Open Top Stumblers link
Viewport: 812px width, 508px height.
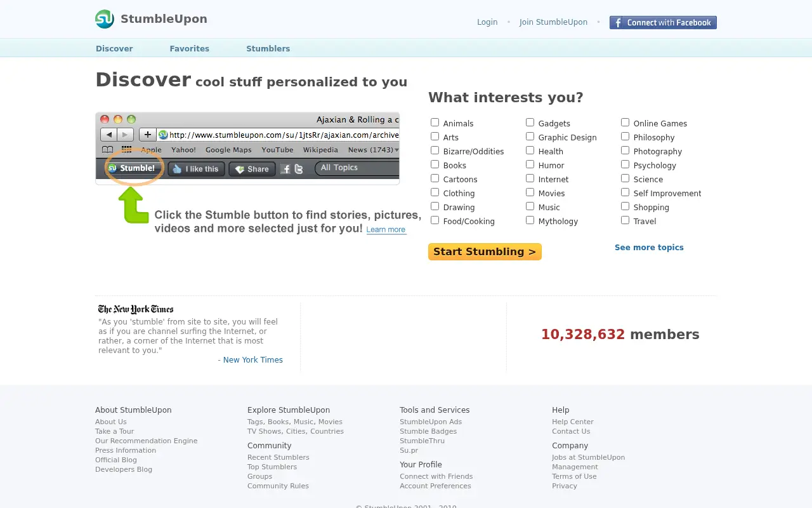pos(272,467)
